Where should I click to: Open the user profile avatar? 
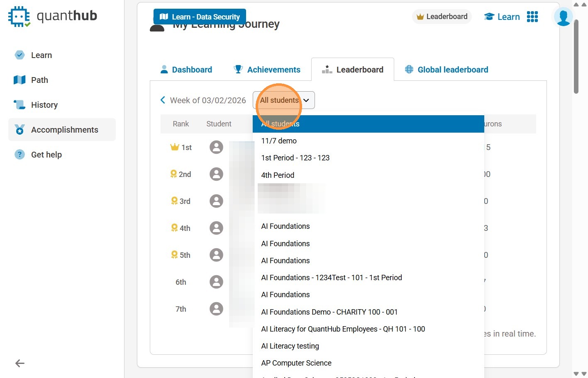(563, 17)
